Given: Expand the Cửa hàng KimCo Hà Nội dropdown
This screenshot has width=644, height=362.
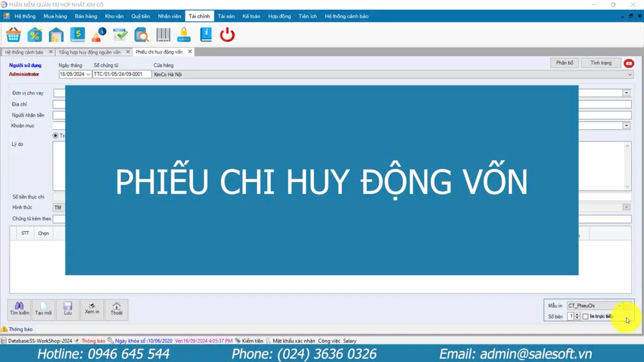Looking at the screenshot, I should (x=630, y=74).
